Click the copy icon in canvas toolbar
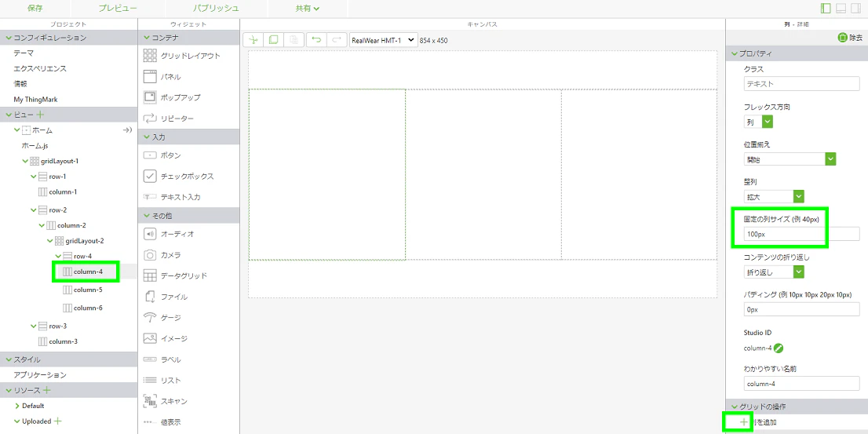This screenshot has height=434, width=868. click(273, 40)
